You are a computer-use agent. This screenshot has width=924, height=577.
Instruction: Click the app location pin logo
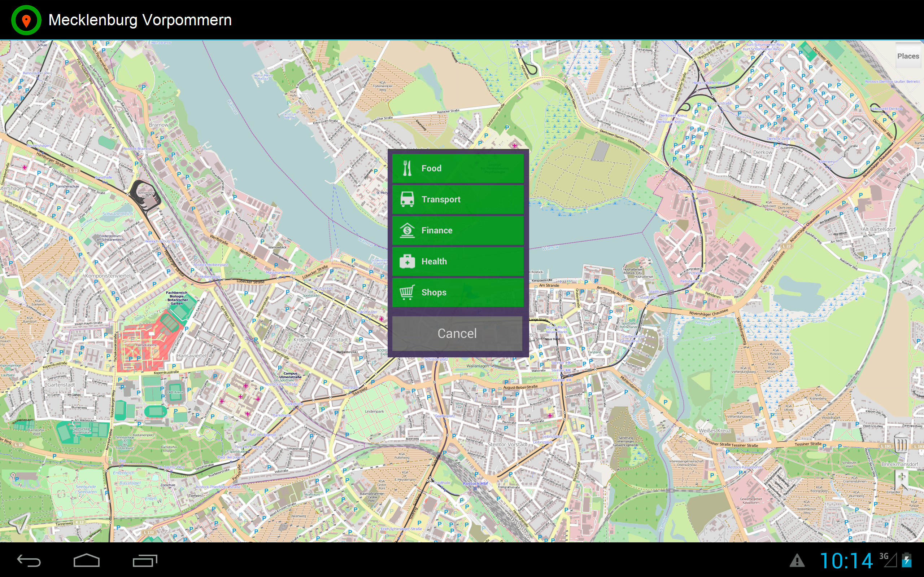coord(26,20)
